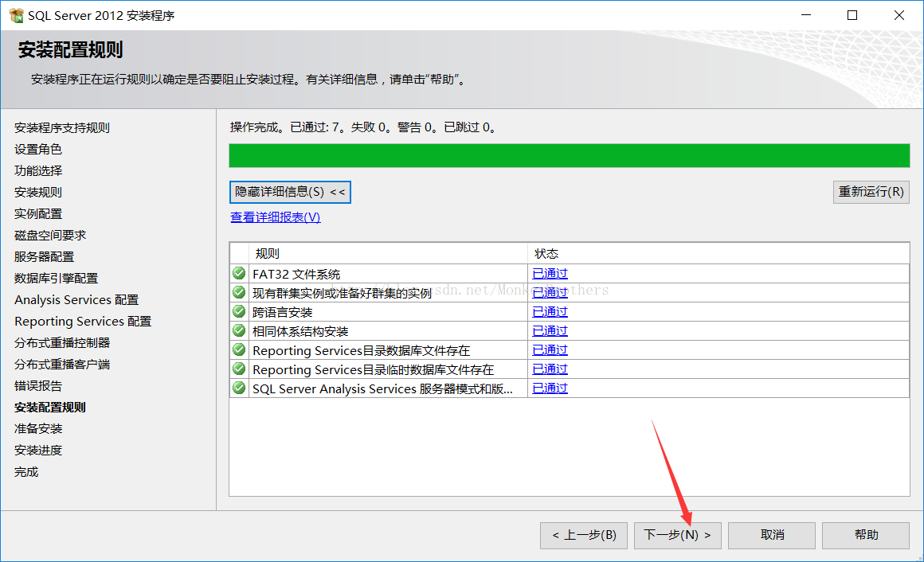Proceed with 下一步(N) button
The width and height of the screenshot is (924, 562).
678,536
